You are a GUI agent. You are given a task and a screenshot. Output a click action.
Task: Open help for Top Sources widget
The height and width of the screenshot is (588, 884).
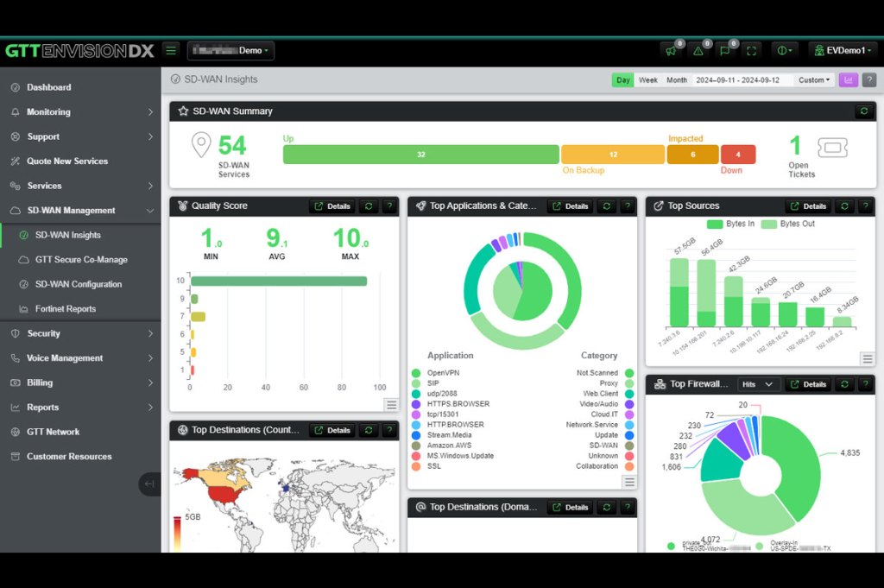click(865, 206)
